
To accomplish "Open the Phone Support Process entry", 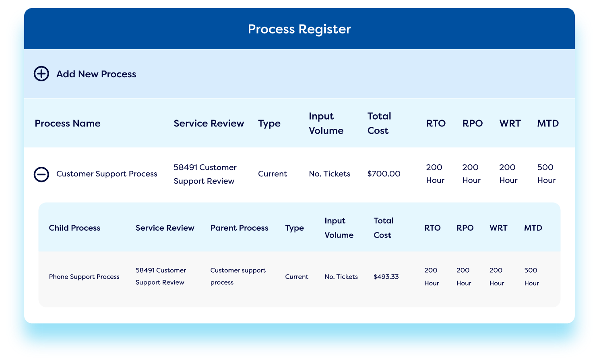I will pos(84,277).
